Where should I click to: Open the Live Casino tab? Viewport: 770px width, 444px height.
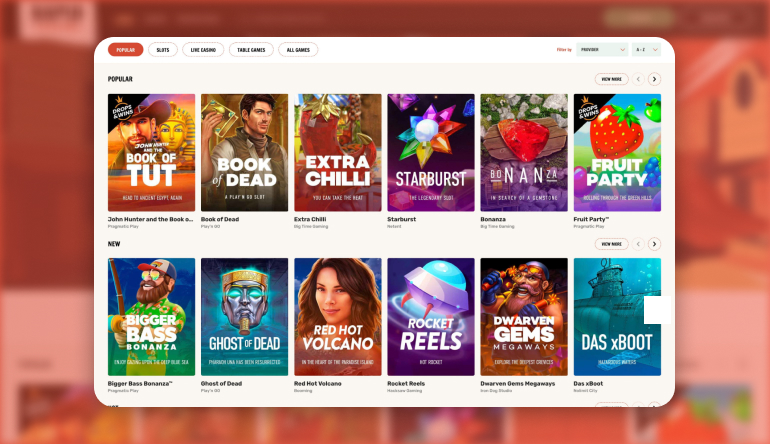pos(203,49)
